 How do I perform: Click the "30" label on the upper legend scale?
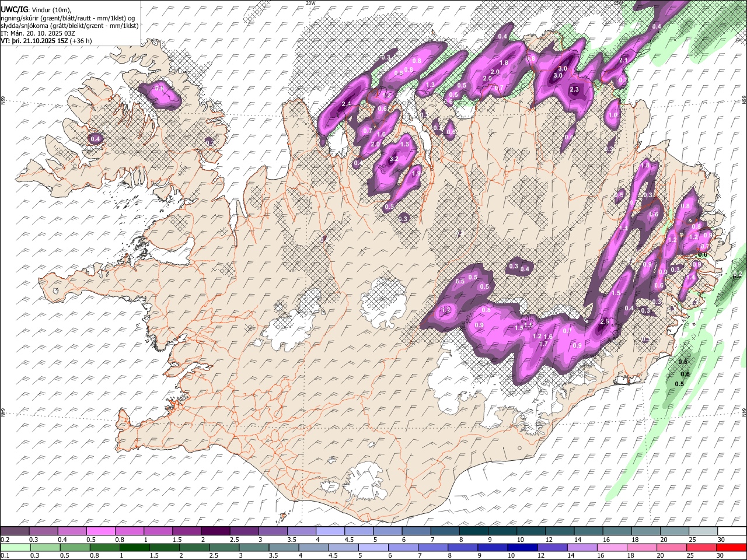(721, 540)
